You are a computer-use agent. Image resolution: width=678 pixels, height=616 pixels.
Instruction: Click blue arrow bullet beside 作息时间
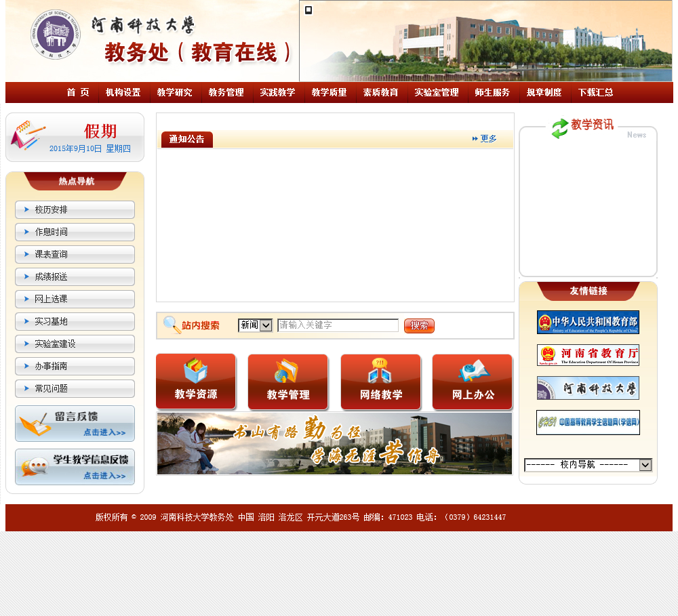click(x=26, y=232)
